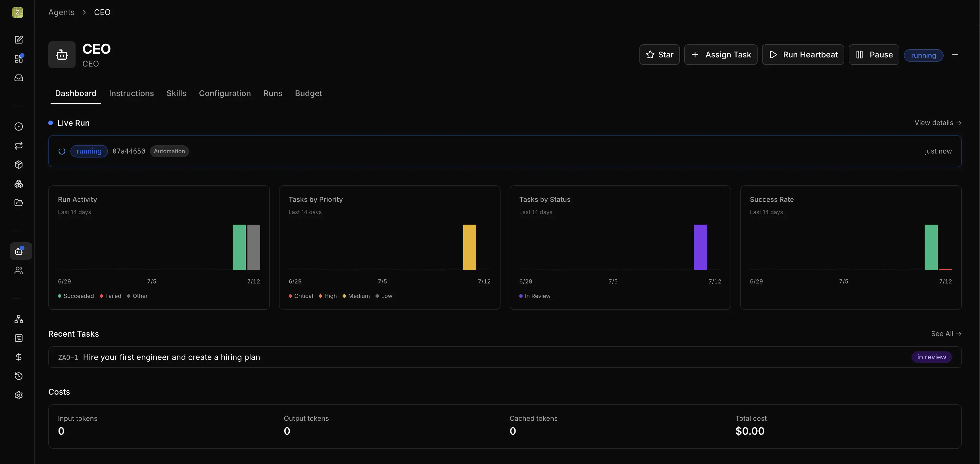Open the issues circle-dot icon in sidebar
This screenshot has height=464, width=980.
pos(19,126)
